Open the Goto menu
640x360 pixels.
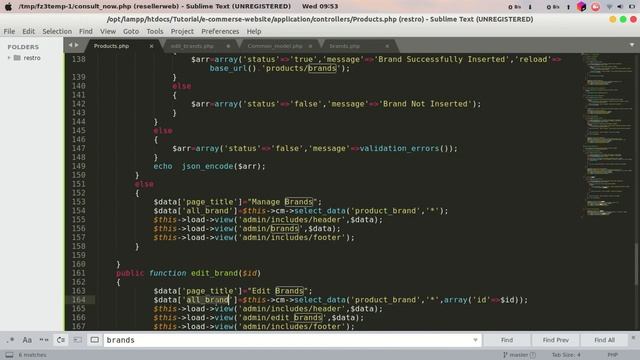pyautogui.click(x=131, y=31)
